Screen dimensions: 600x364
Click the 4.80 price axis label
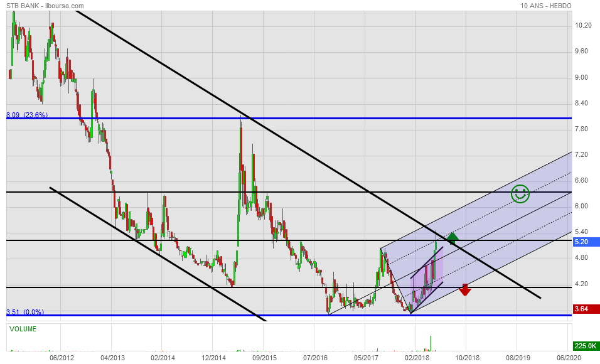click(x=581, y=257)
